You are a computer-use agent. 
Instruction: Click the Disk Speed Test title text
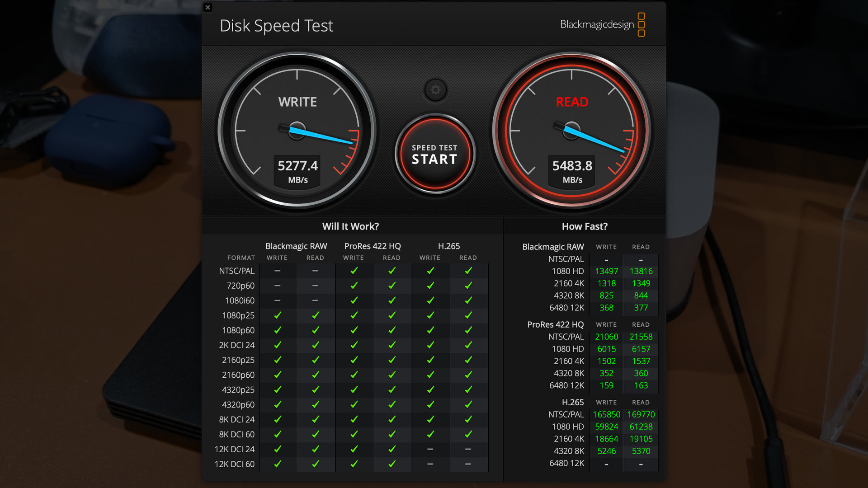276,26
